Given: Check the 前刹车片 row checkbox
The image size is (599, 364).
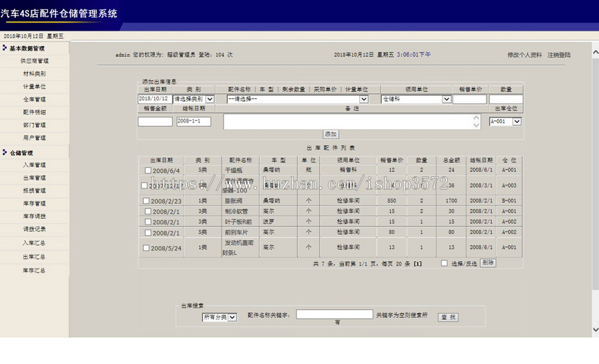Looking at the screenshot, I should point(148,232).
